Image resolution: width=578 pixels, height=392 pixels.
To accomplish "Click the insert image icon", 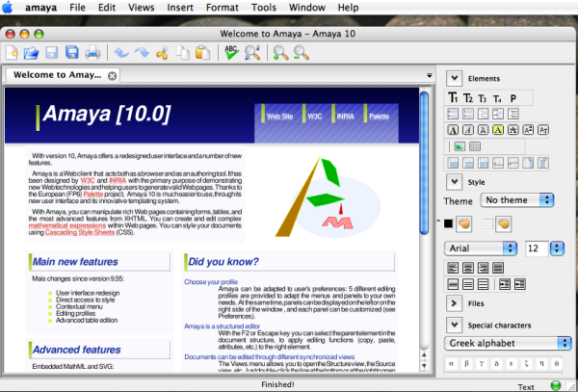I will pyautogui.click(x=460, y=146).
